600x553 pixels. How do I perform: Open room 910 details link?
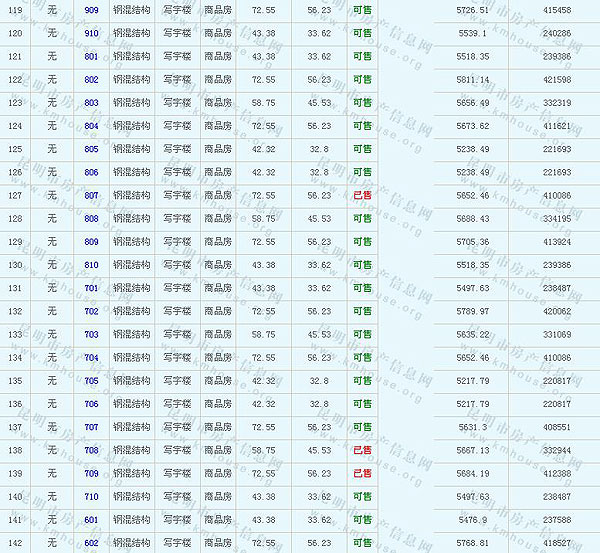pos(91,33)
